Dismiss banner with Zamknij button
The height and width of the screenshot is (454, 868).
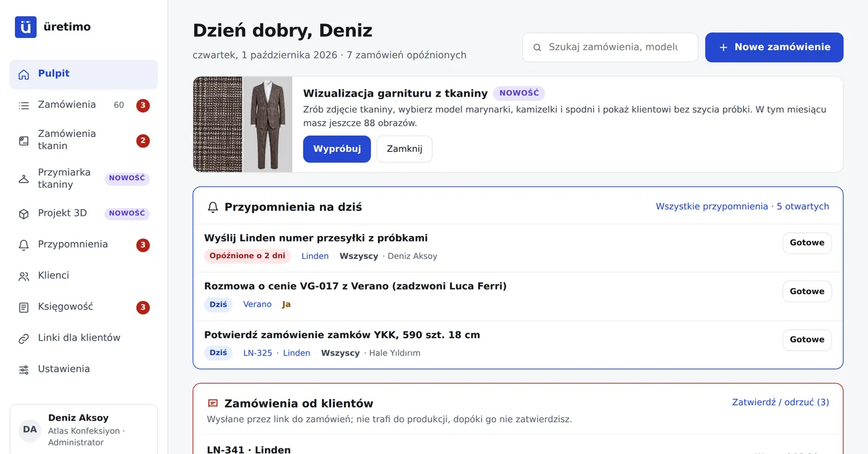click(404, 149)
